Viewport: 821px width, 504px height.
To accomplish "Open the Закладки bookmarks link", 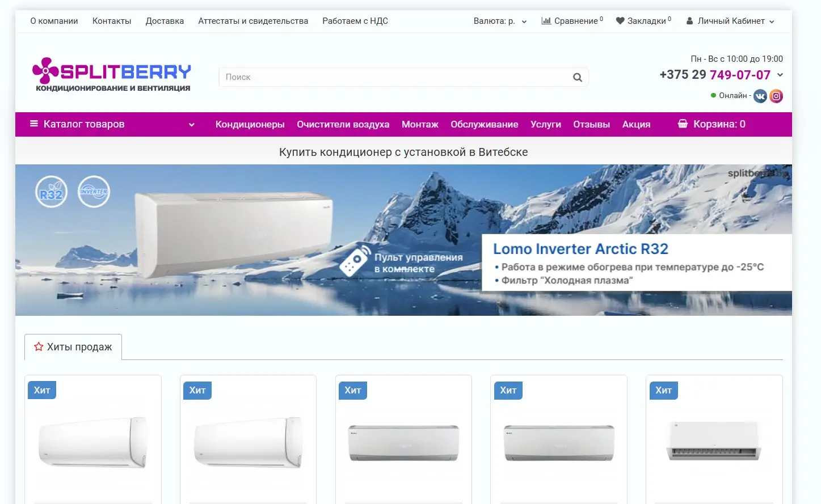I will point(643,21).
